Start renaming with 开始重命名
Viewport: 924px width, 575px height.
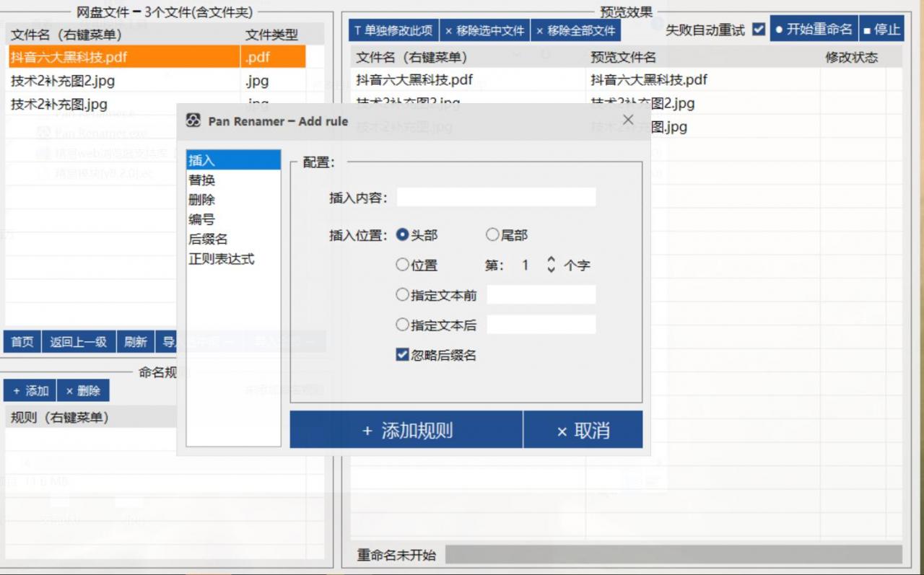(813, 29)
